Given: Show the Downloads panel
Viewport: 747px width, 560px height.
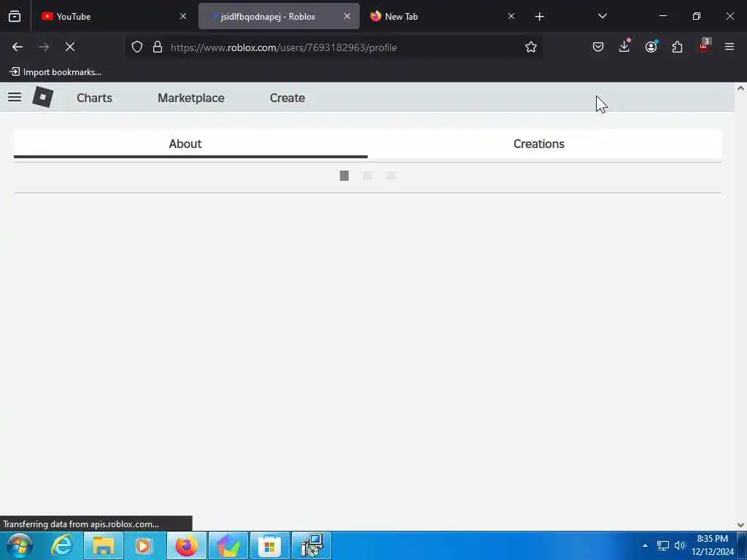Looking at the screenshot, I should (624, 47).
